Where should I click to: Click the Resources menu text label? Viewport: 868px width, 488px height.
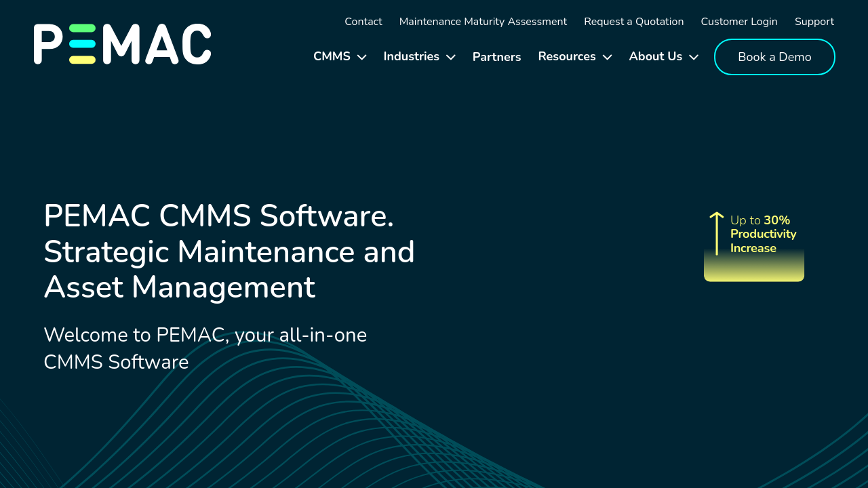tap(566, 56)
